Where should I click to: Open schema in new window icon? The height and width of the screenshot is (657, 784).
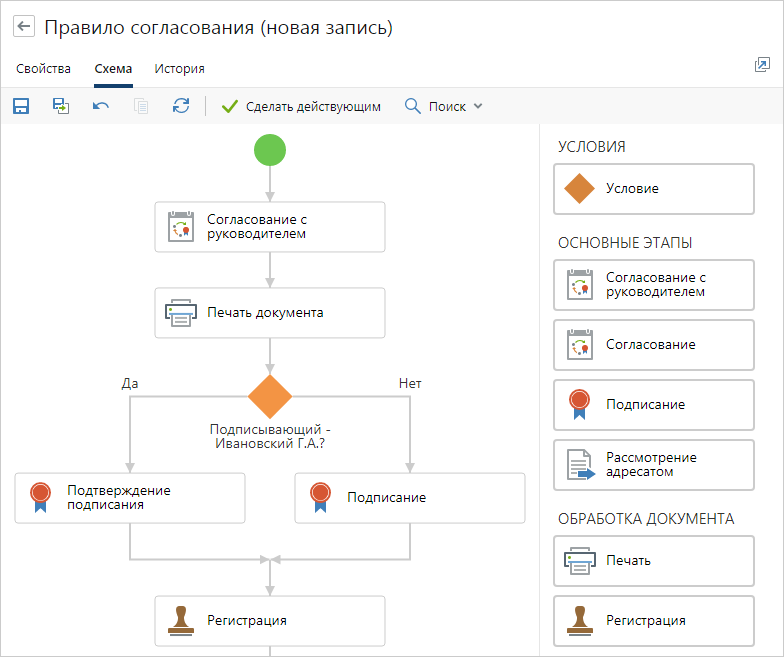762,65
